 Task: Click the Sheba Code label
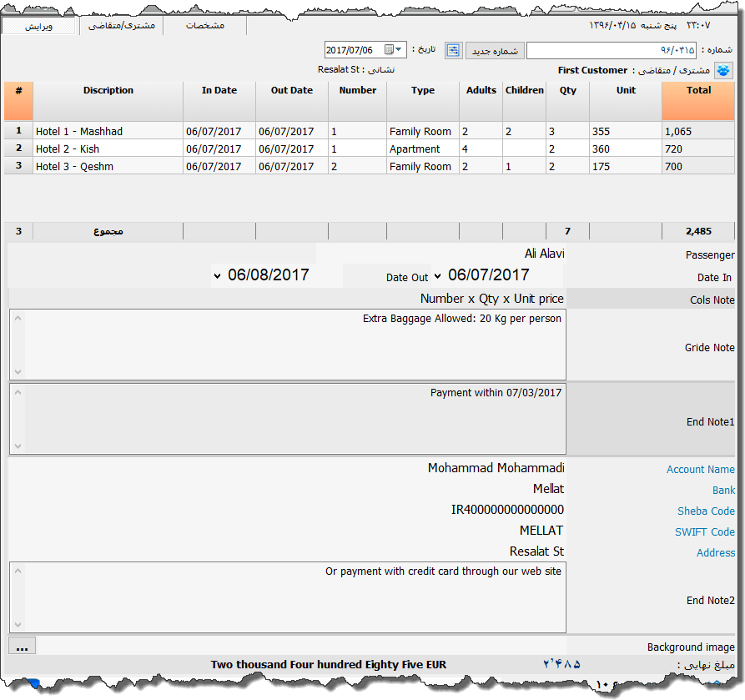[x=707, y=511]
